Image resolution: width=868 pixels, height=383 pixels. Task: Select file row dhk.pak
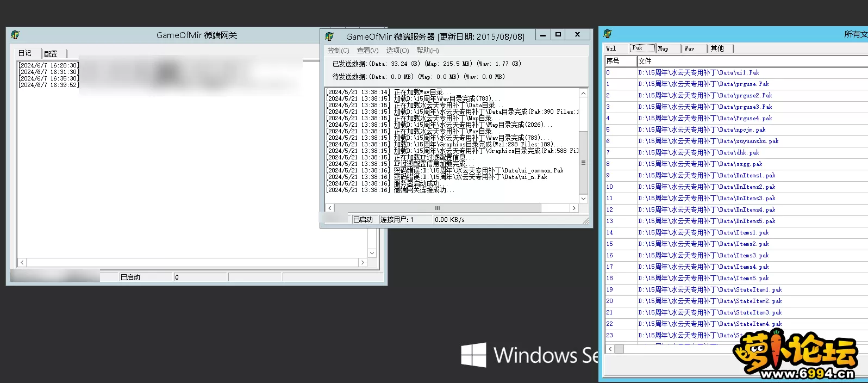tap(736, 152)
